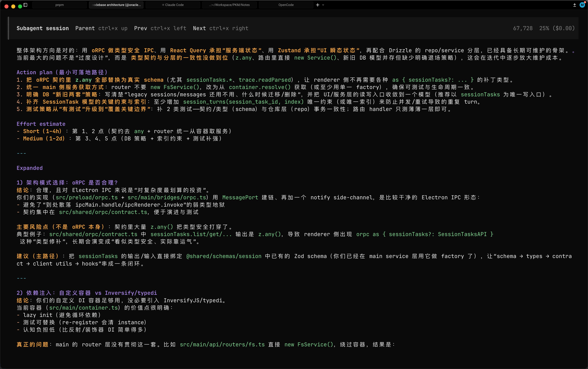588x369 pixels.
Task: Select the OpenCode tab
Action: 286,5
